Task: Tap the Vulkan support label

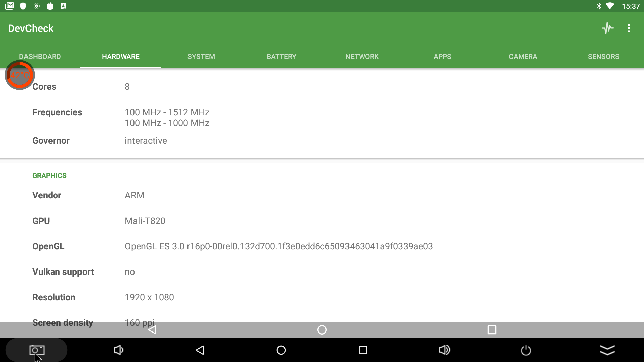Action: (x=63, y=272)
